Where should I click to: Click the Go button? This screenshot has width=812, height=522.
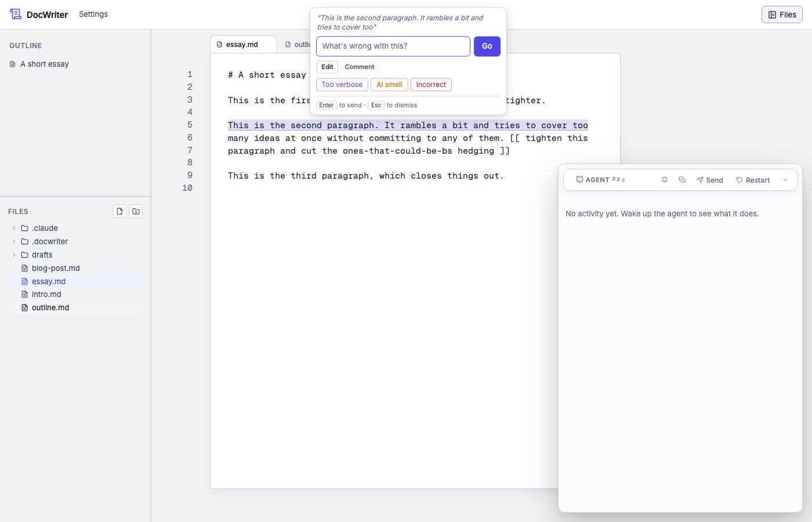(x=487, y=46)
